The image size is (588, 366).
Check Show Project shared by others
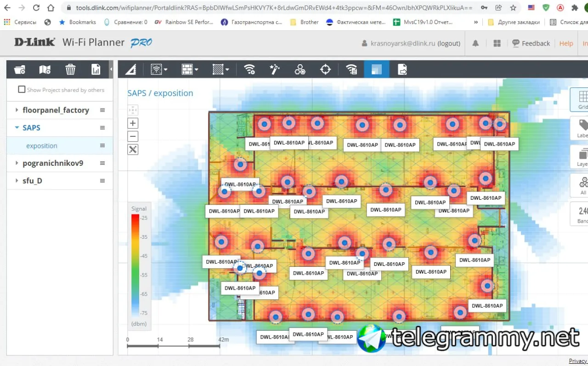click(22, 90)
